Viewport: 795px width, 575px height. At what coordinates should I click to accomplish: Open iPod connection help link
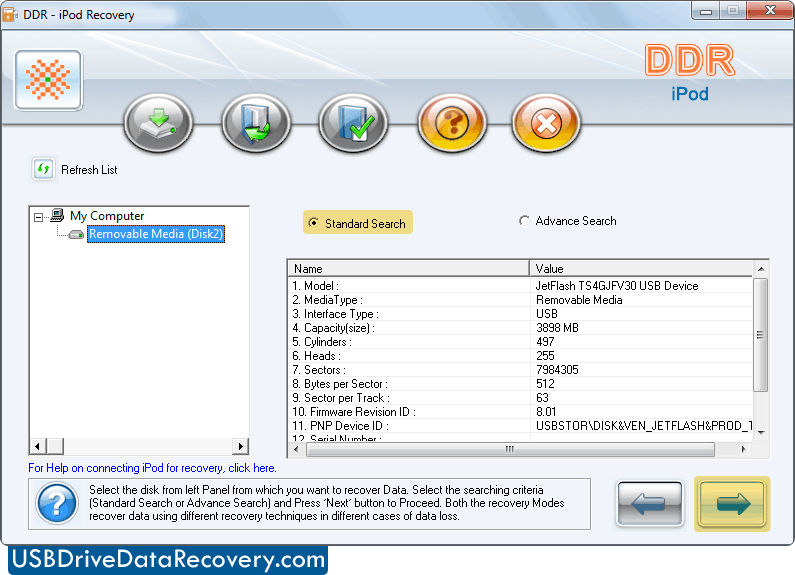click(x=152, y=468)
